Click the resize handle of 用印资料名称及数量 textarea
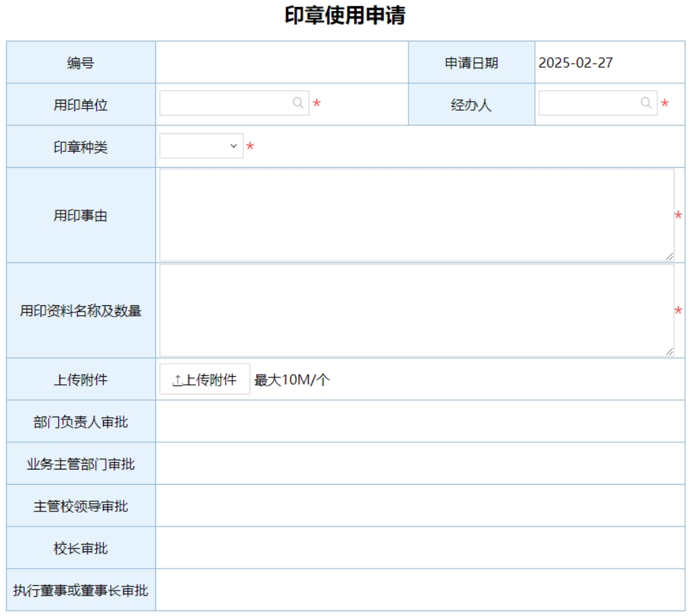The height and width of the screenshot is (616, 691). (670, 351)
